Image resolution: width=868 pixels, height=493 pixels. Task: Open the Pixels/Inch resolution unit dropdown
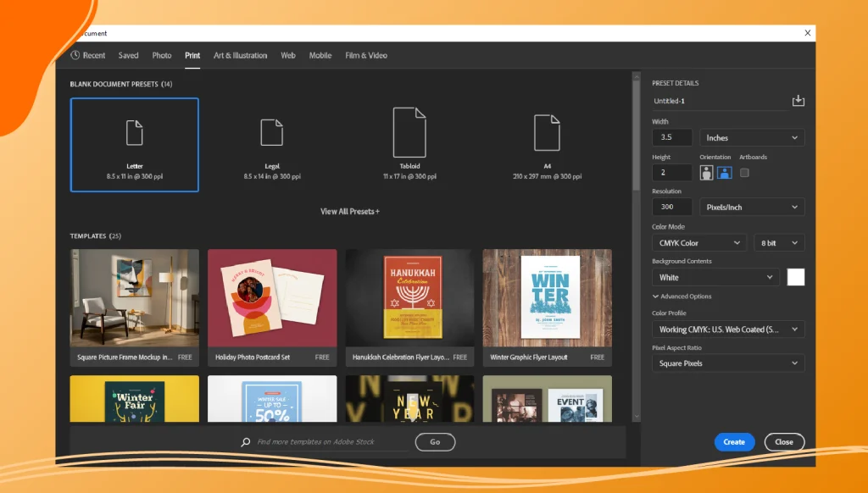(x=752, y=207)
